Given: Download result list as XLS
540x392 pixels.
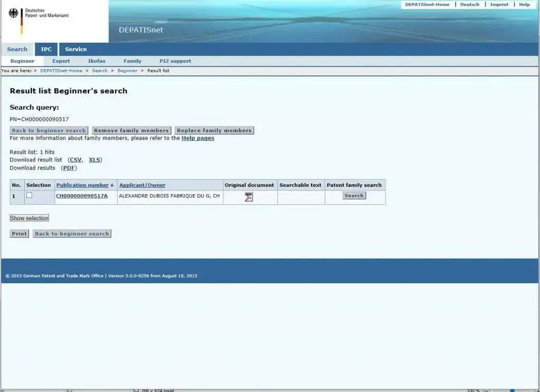Looking at the screenshot, I should 94,160.
